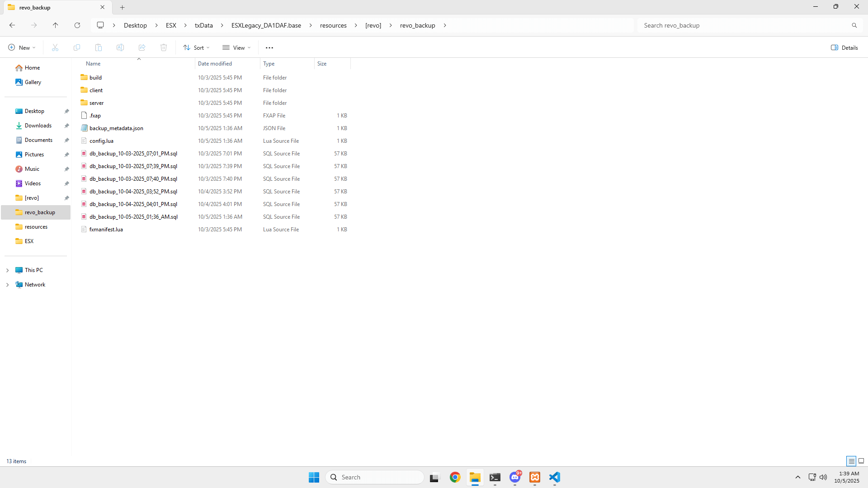868x488 pixels.
Task: Click inside the Search revo_backup box
Action: pyautogui.click(x=746, y=25)
